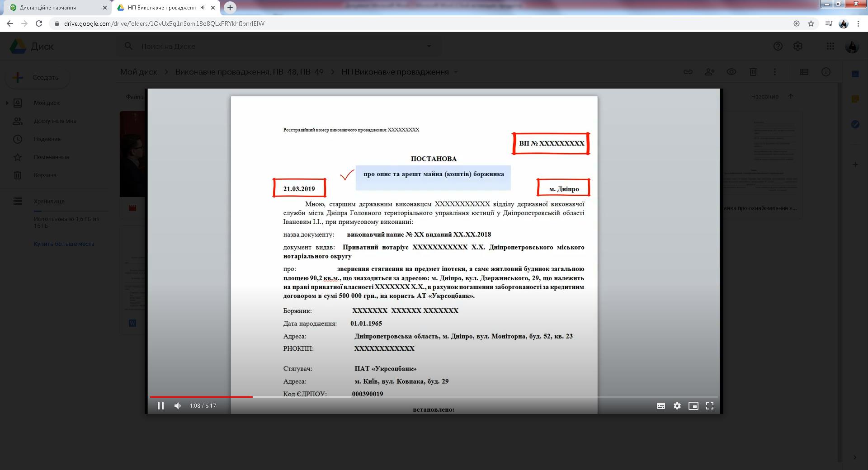This screenshot has height=470, width=868.
Task: Click the Создать button
Action: click(x=38, y=78)
